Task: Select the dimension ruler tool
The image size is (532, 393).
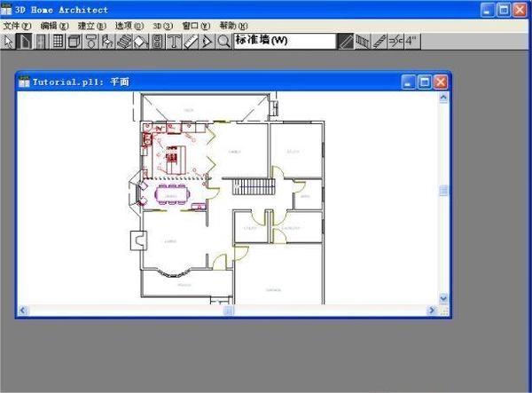Action: tap(191, 41)
